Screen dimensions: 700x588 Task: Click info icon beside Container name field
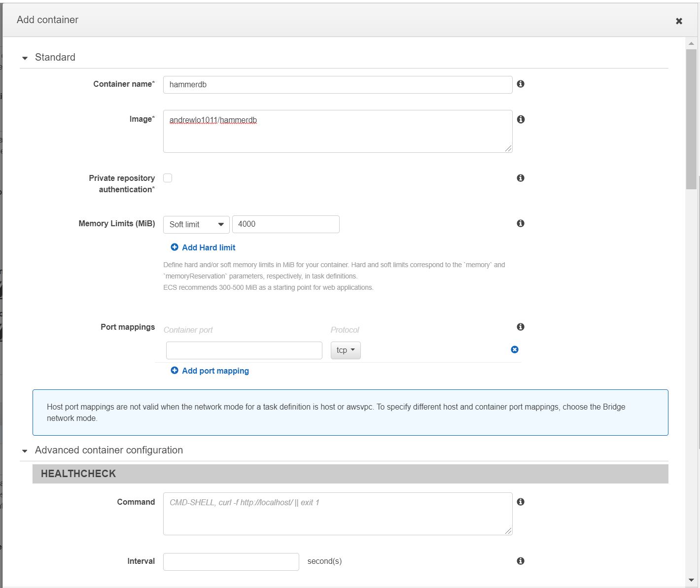point(521,84)
